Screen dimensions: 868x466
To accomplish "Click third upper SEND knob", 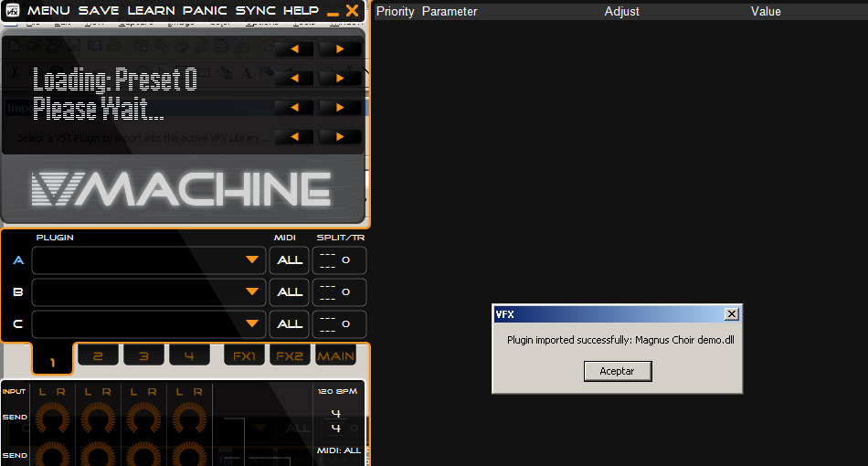I will 144,418.
